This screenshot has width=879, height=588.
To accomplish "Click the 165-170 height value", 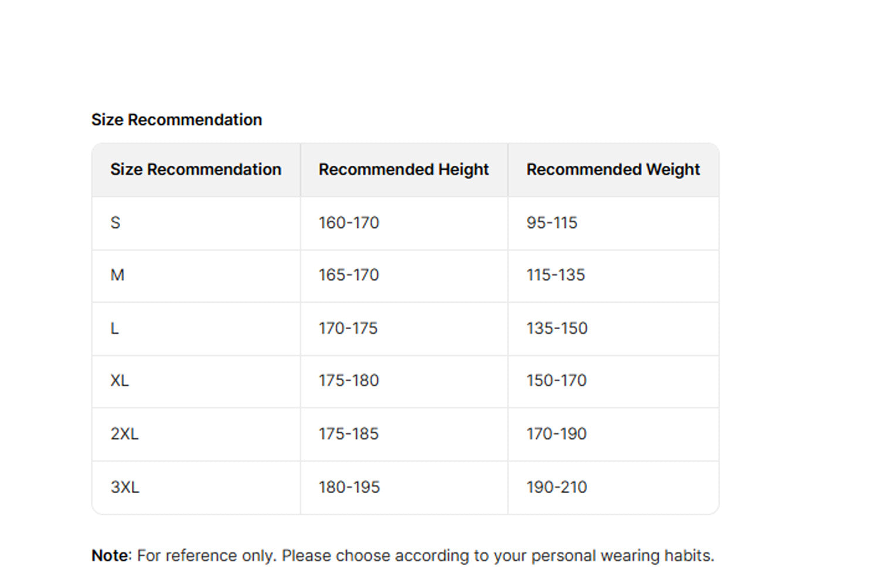I will coord(349,275).
